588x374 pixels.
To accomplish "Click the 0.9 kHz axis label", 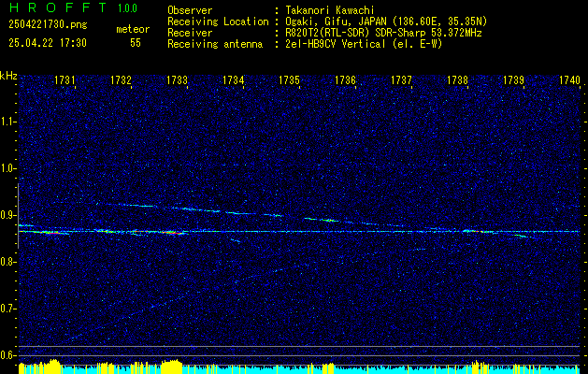I will (7, 215).
